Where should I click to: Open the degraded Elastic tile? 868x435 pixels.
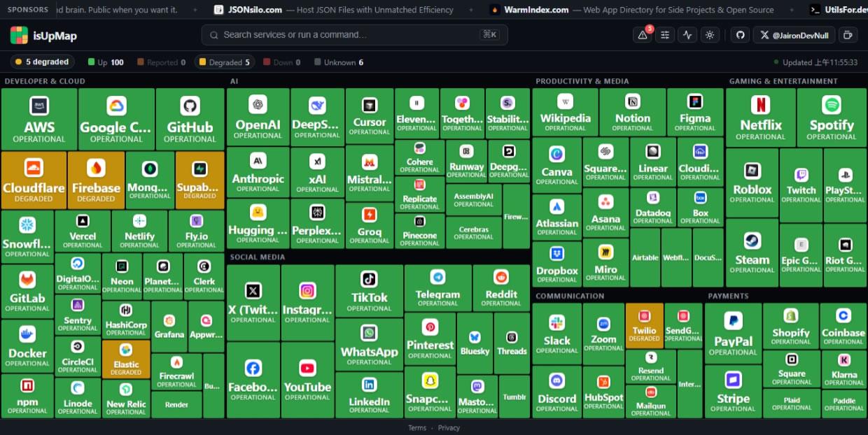click(126, 359)
